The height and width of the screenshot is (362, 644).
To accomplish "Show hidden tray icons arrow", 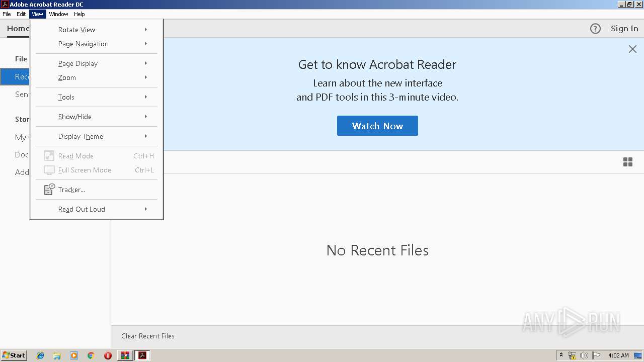I will (561, 355).
